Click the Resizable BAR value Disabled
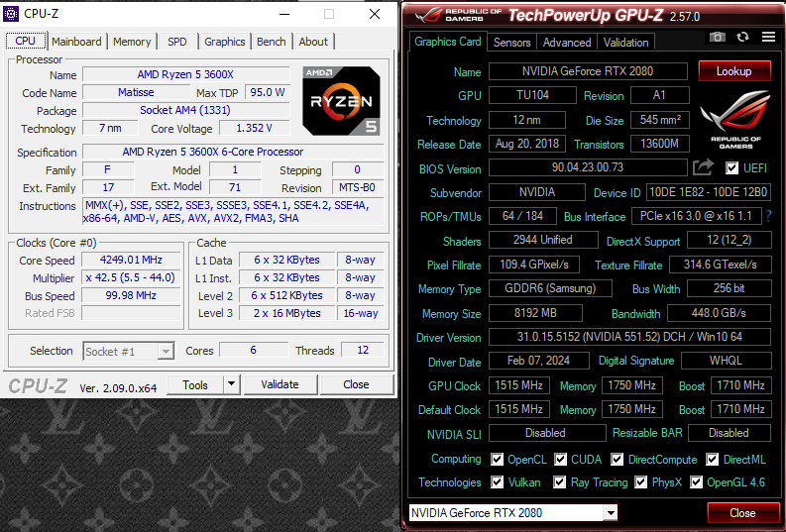This screenshot has width=786, height=532. tap(729, 433)
